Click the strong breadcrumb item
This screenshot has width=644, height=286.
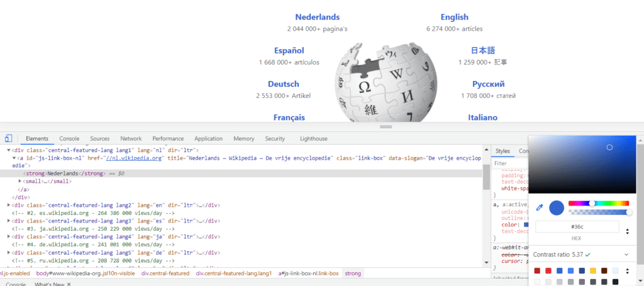point(352,273)
